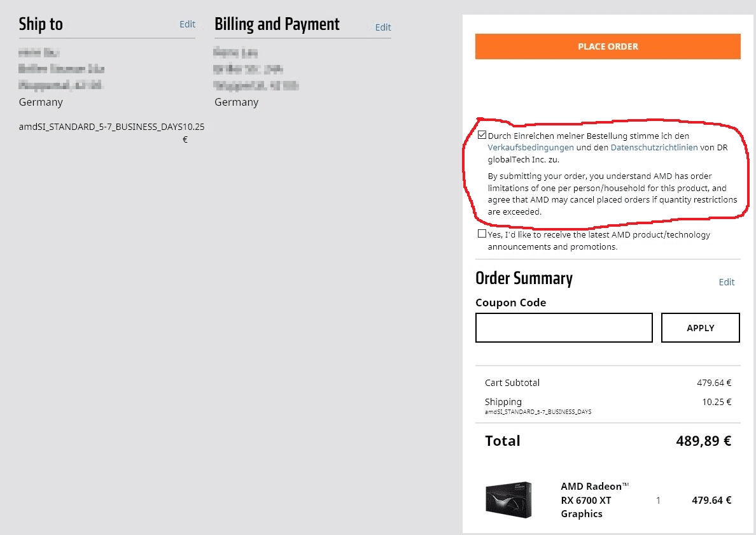Focus the Coupon Code input field
This screenshot has height=535, width=756.
click(564, 327)
